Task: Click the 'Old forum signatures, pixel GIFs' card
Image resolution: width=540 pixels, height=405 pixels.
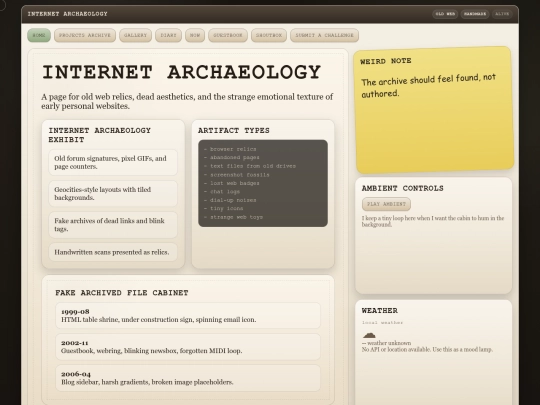Action: pos(113,162)
